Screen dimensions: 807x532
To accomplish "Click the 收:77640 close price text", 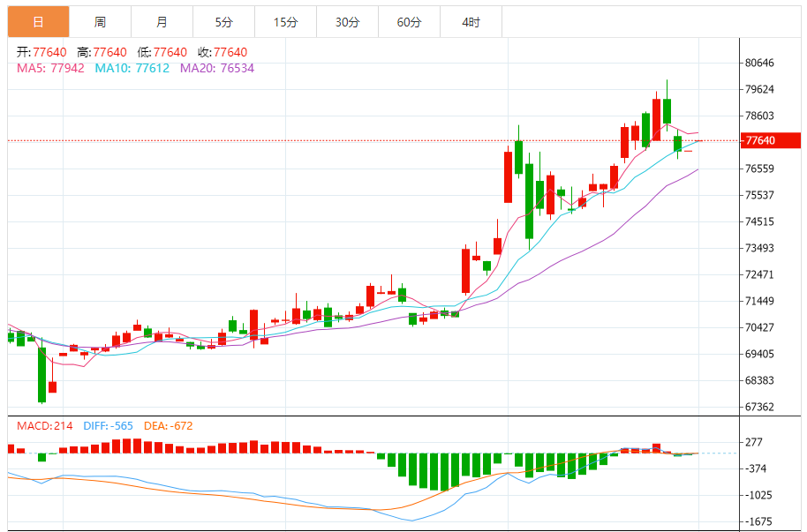I will pos(222,52).
